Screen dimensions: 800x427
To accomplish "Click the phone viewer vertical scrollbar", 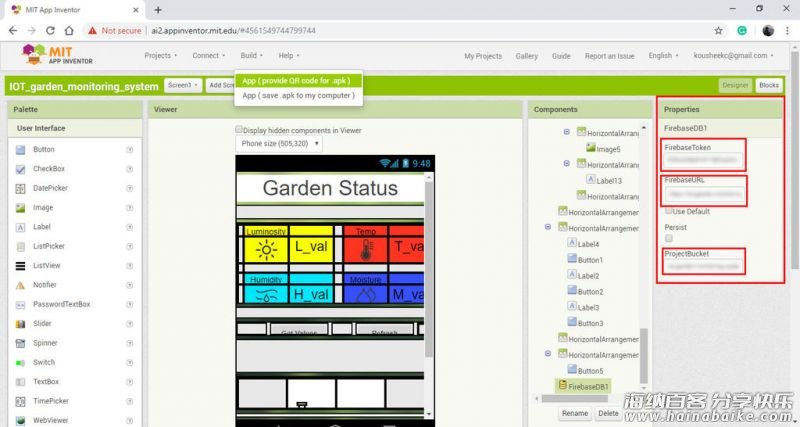I will click(429, 269).
